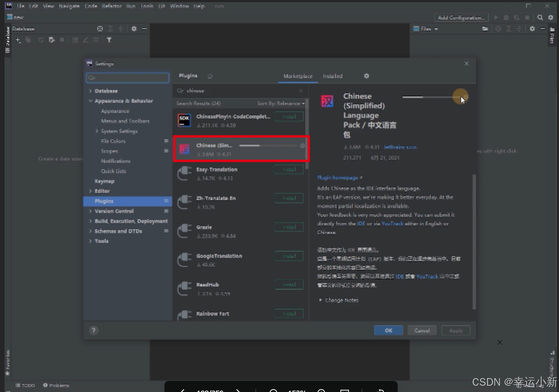Click the Grazie plugin icon

pos(185,231)
